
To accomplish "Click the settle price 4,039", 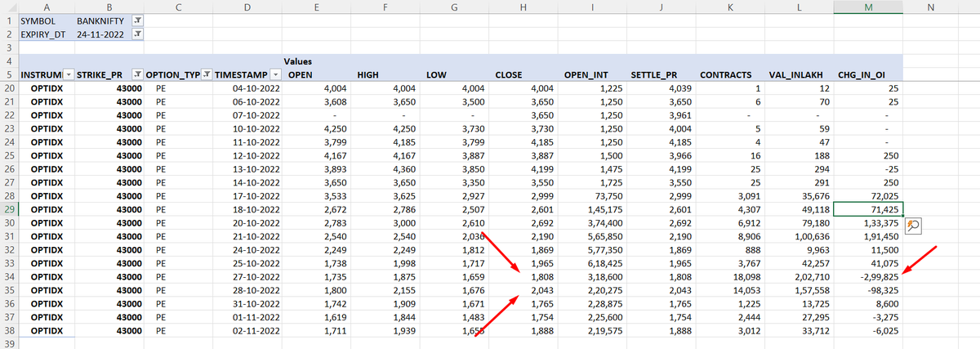I will [x=679, y=89].
